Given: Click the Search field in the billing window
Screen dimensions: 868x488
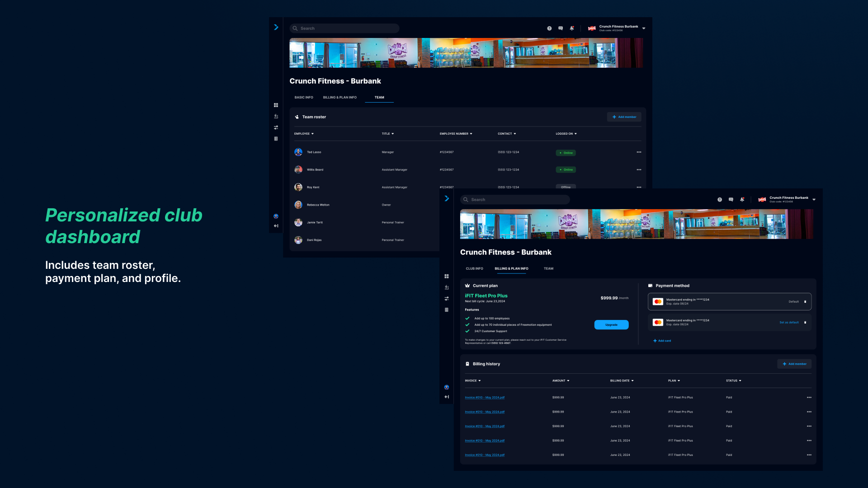Looking at the screenshot, I should click(515, 199).
